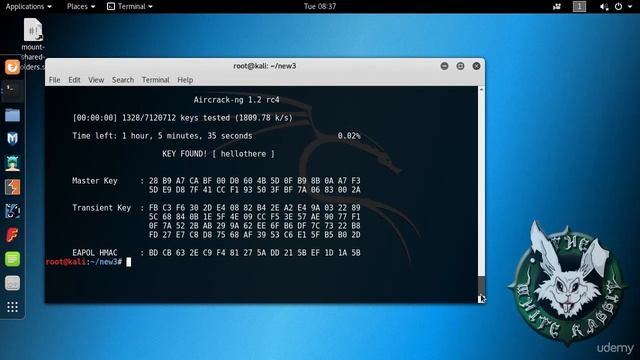Show all applications grid
The height and width of the screenshot is (360, 640).
[x=12, y=307]
